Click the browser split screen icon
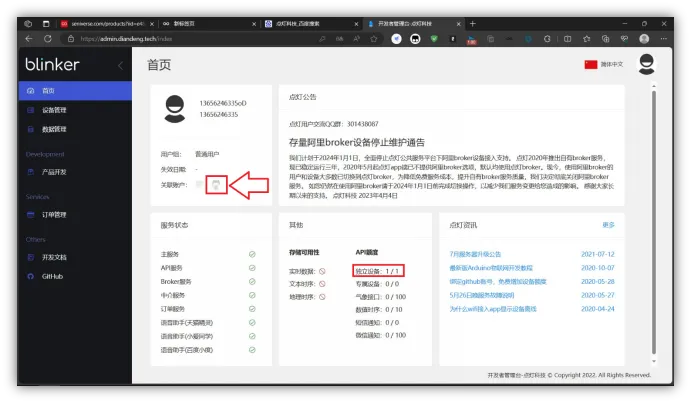Viewport: 691px width, 404px height. (568, 39)
